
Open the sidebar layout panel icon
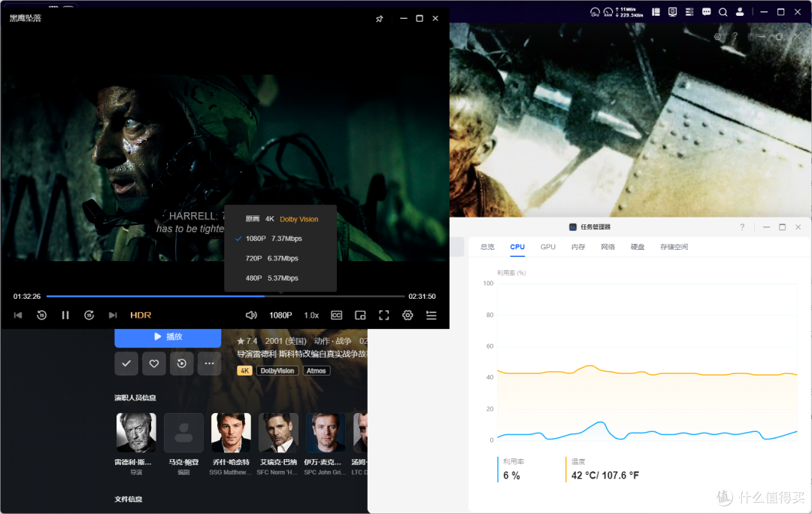pos(656,12)
